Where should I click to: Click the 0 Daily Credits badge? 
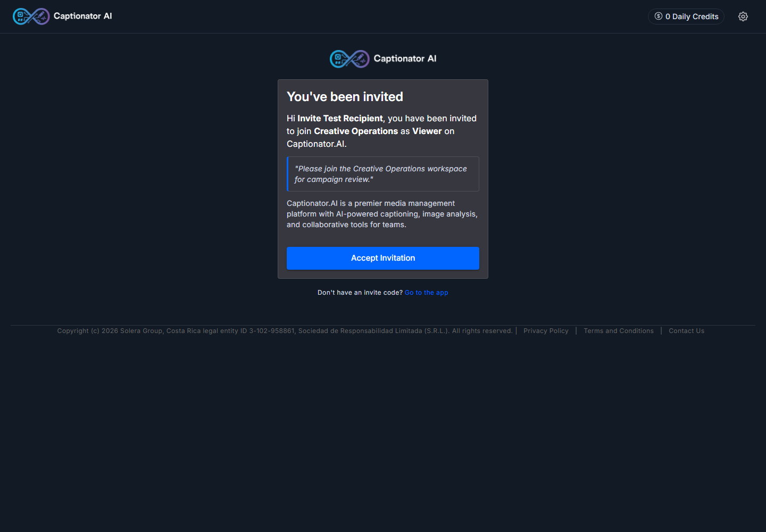click(x=686, y=16)
